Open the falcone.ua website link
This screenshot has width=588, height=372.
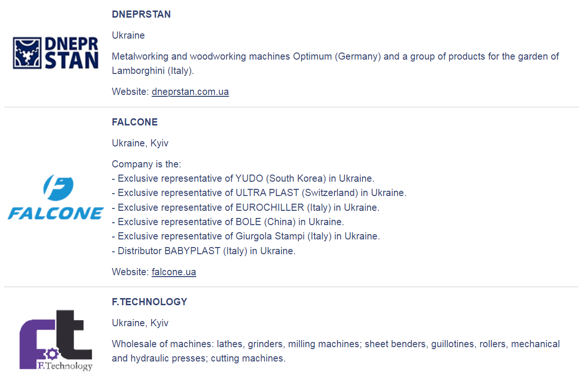click(174, 272)
